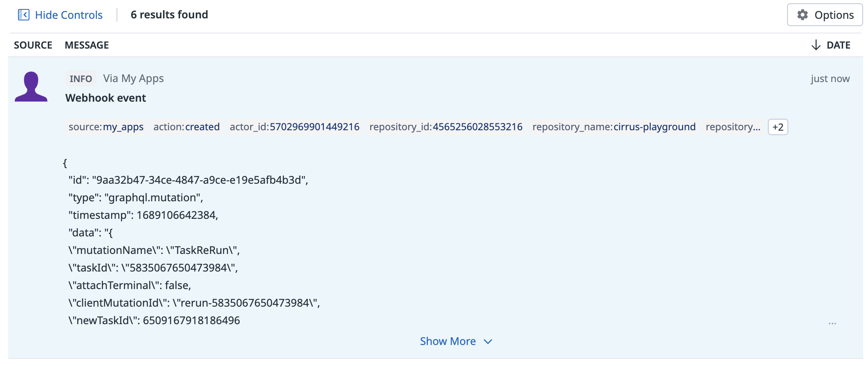The height and width of the screenshot is (365, 868).
Task: Click the "type": "graphql.mutation" line
Action: (136, 198)
